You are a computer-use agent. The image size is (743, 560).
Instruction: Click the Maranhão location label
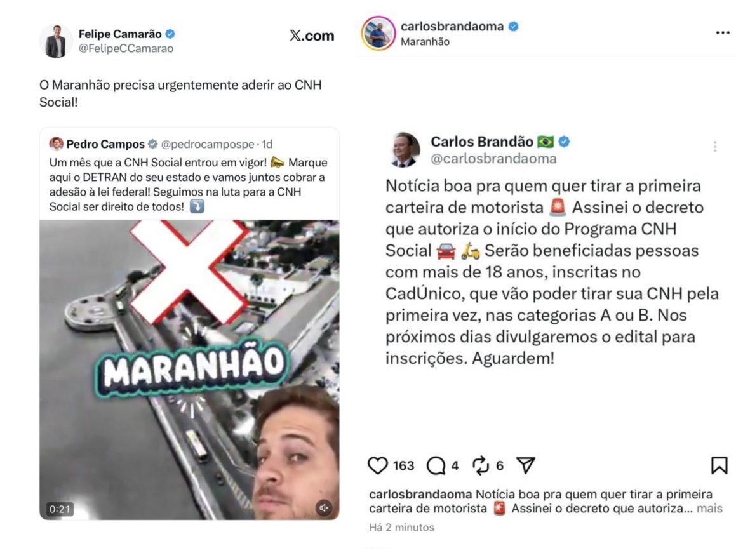(x=425, y=42)
